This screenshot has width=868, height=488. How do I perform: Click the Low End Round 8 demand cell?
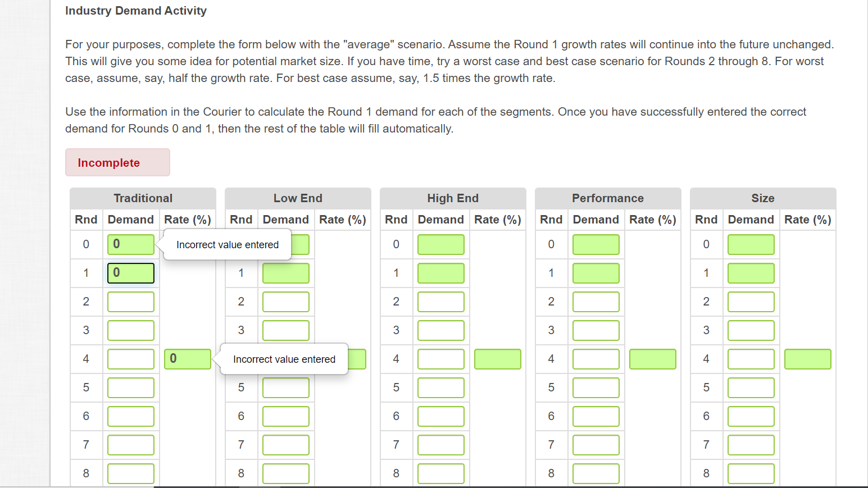[x=285, y=473]
